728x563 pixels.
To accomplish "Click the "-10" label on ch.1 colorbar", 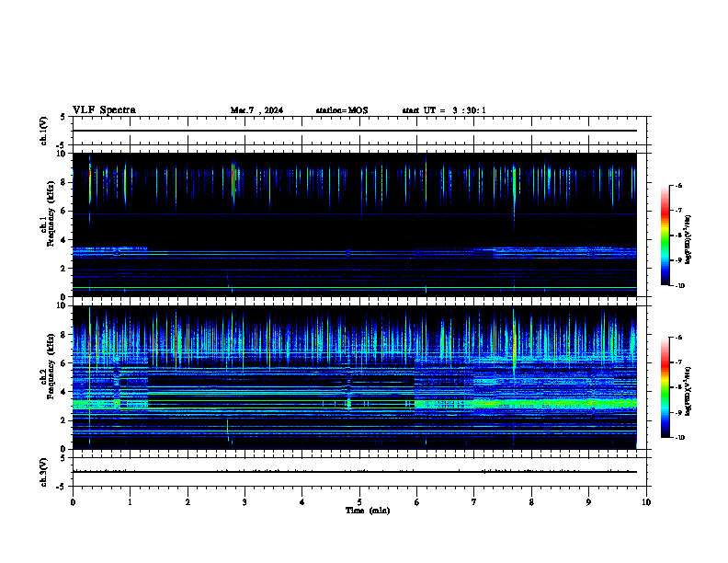I will click(680, 286).
